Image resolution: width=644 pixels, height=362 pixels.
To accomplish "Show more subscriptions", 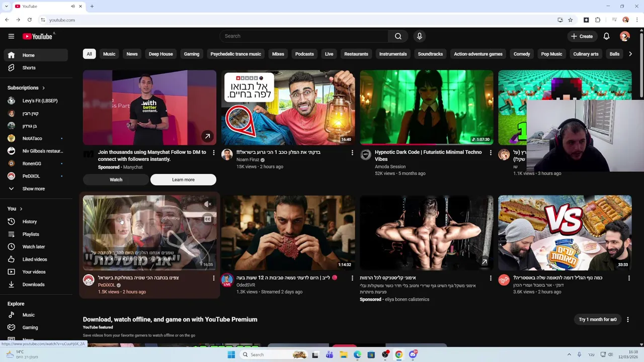I will click(x=35, y=189).
